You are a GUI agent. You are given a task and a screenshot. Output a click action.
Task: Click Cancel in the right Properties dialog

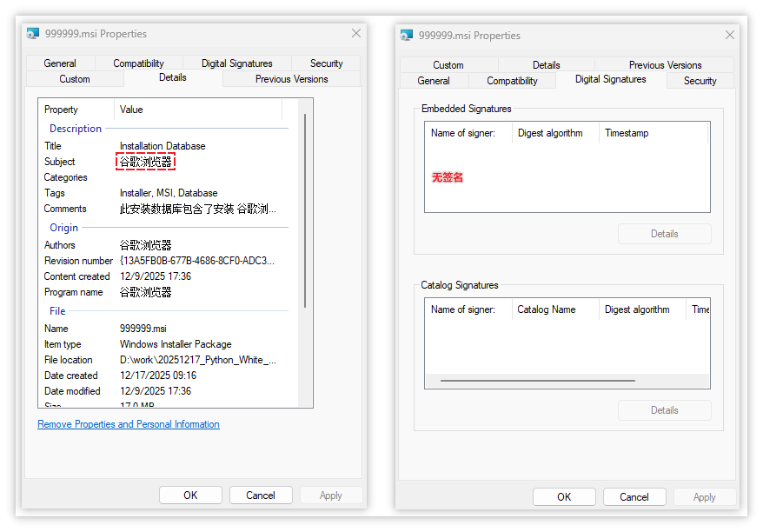click(634, 497)
